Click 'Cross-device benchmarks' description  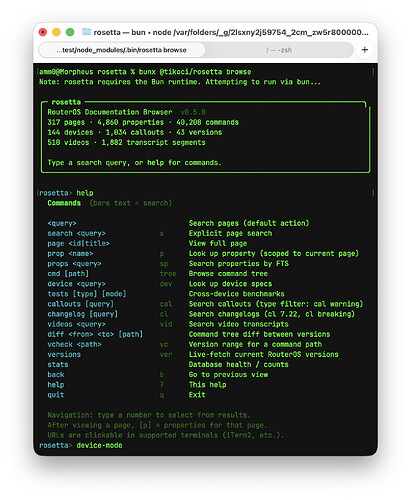[237, 294]
